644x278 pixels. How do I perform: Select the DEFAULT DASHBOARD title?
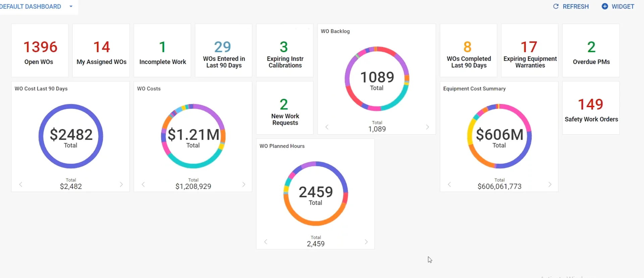coord(30,6)
